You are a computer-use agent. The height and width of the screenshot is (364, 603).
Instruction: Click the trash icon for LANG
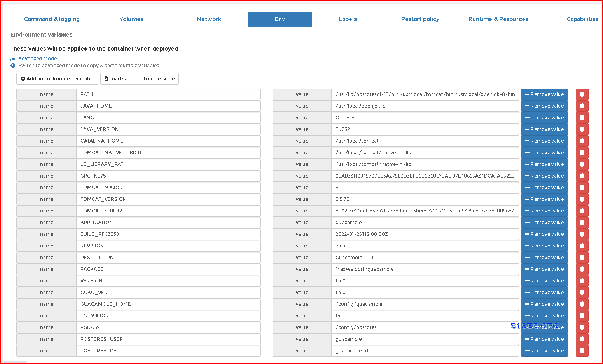(582, 118)
